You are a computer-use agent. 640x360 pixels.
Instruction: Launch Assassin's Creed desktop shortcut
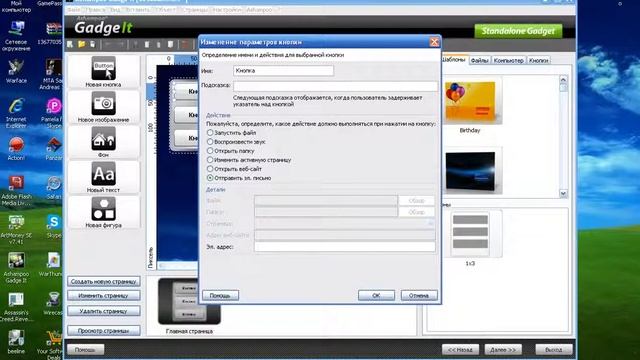16,306
